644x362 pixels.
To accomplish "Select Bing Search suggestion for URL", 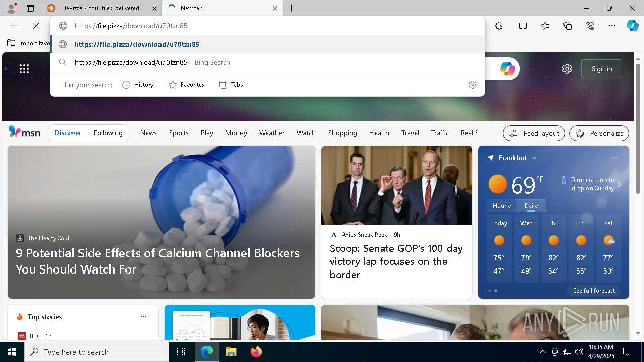I will [267, 62].
